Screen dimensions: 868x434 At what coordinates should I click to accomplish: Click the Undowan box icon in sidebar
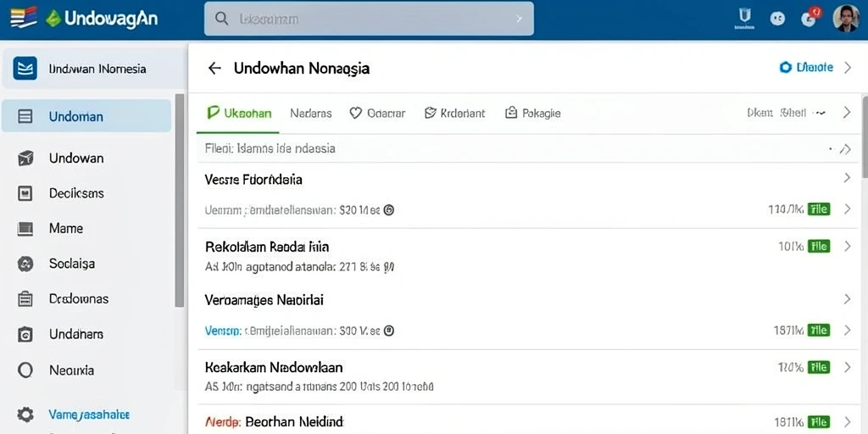[x=25, y=159]
